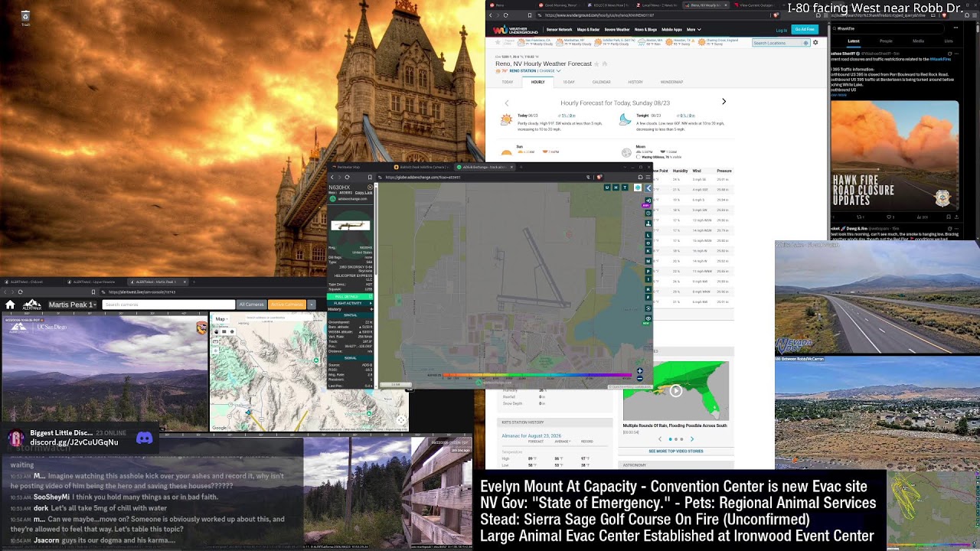Viewport: 980px width, 551px height.
Task: Expand the More menu on Weather Underground
Action: 694,30
